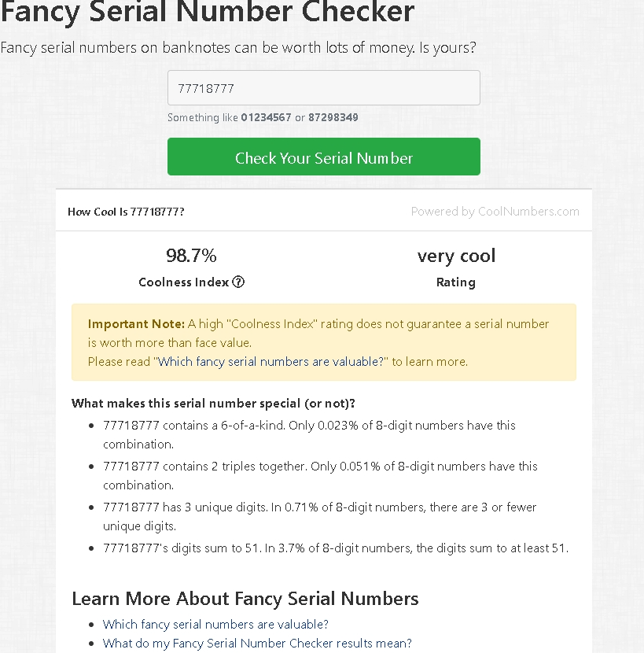
Task: Click the "How Cool Is 77718777?" panel header
Action: click(126, 212)
